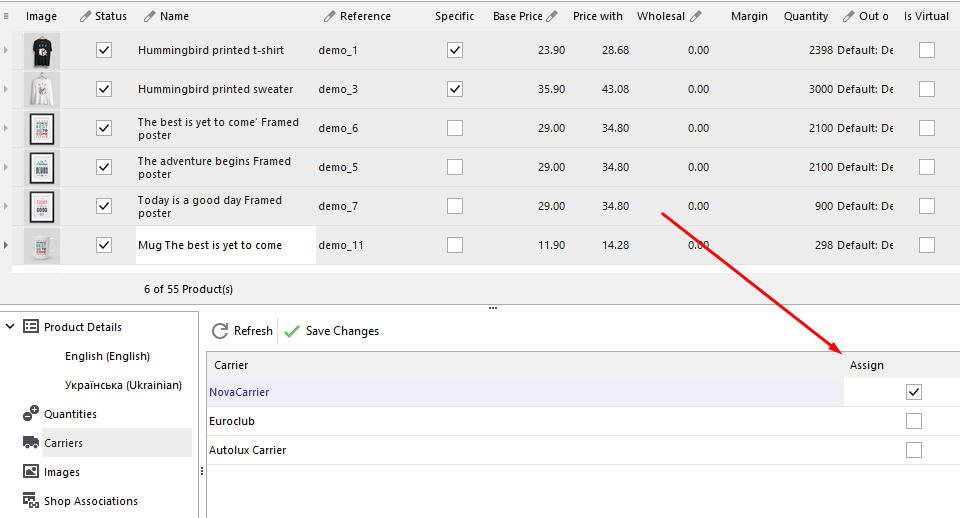The height and width of the screenshot is (518, 960).
Task: Sort by Margin column header
Action: pyautogui.click(x=749, y=17)
